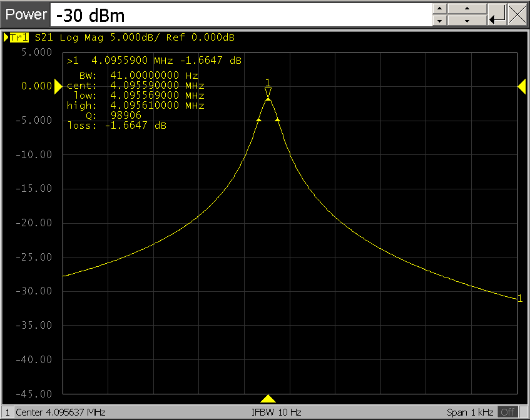Click the Center 4.095637 MHz status field
The height and width of the screenshot is (420, 530).
[x=60, y=412]
